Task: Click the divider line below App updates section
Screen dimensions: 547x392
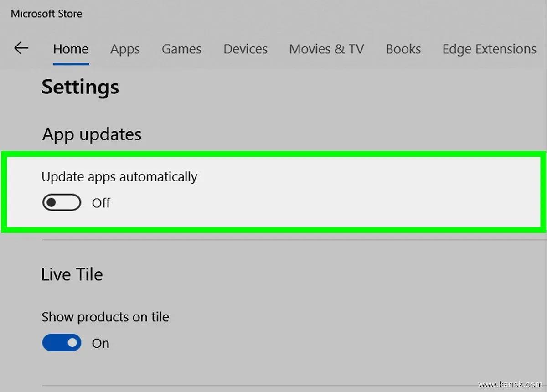Action: (x=292, y=240)
